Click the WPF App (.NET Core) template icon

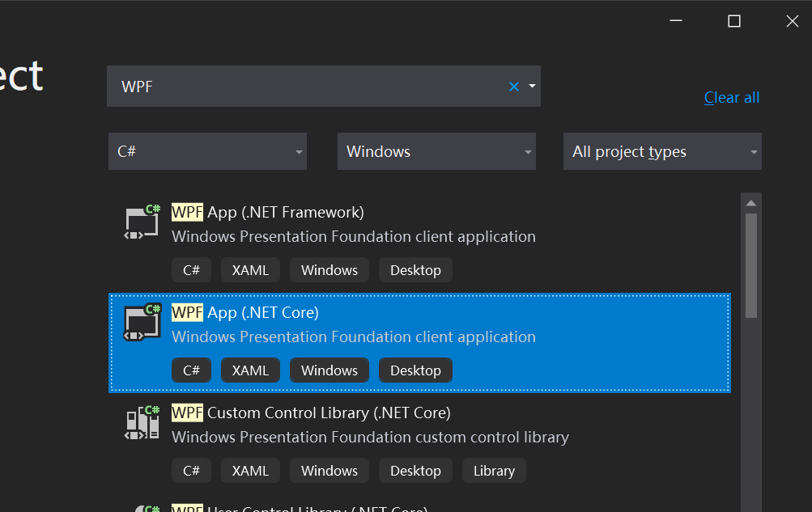coord(142,322)
